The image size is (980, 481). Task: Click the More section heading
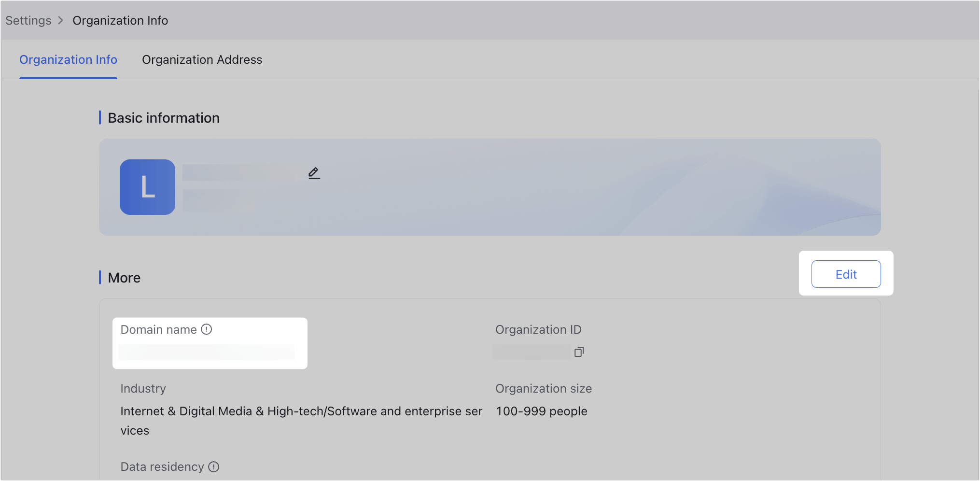click(x=124, y=277)
